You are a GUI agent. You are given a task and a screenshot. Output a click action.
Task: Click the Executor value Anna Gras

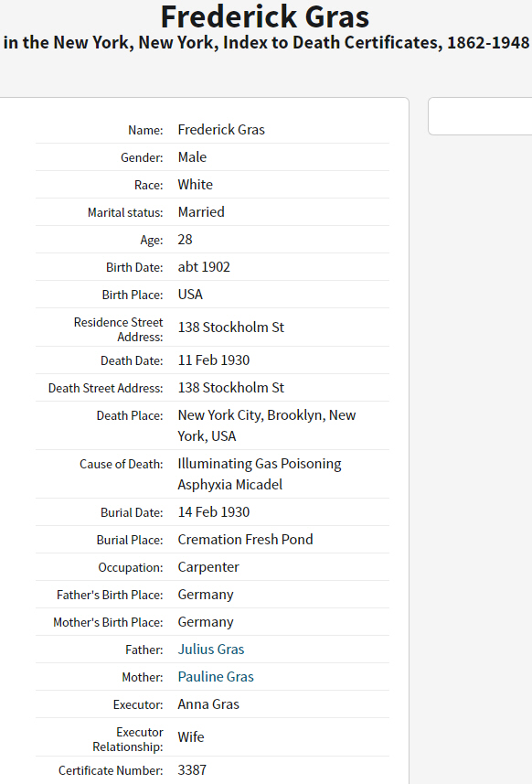(208, 704)
